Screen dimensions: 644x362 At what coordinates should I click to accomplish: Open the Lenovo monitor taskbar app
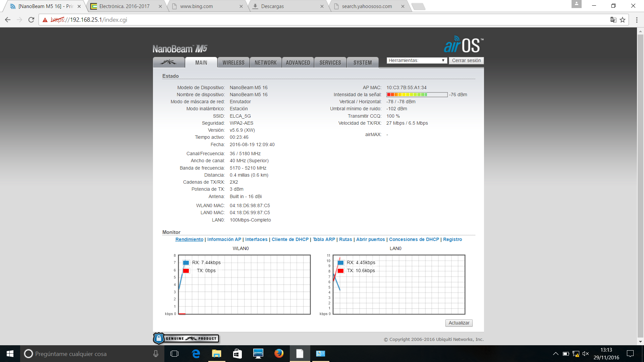[x=258, y=354]
